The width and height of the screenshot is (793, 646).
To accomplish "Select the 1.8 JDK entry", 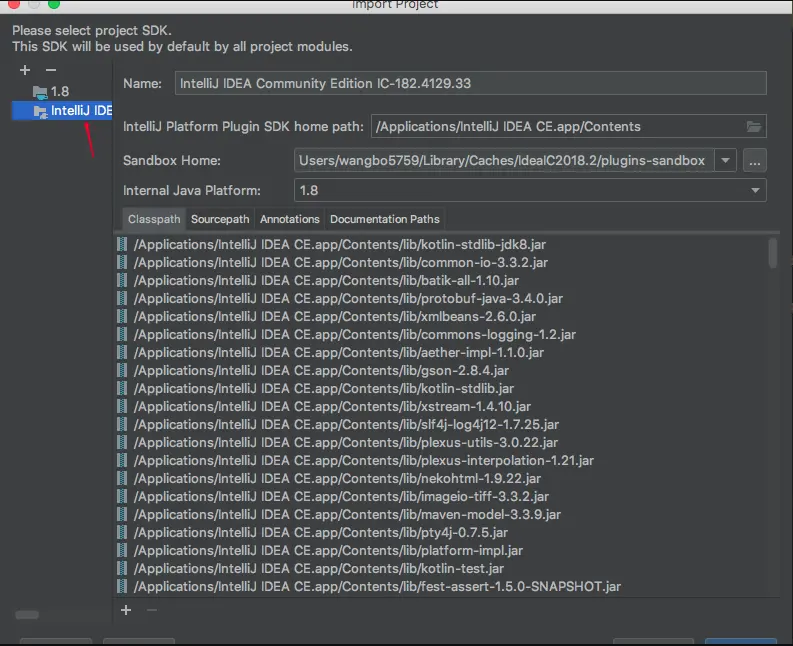I will [60, 92].
